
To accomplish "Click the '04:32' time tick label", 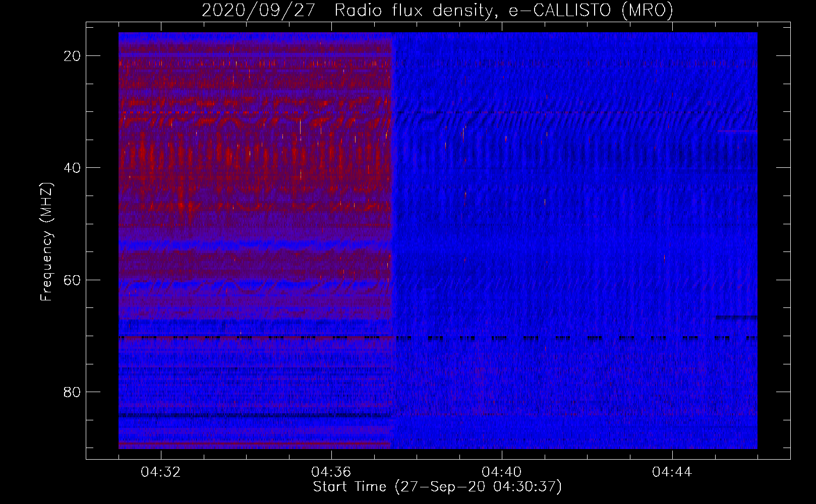I will tap(161, 472).
